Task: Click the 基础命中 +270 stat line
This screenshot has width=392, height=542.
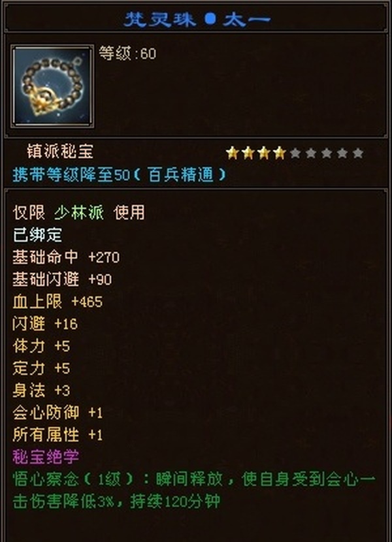Action: tap(66, 257)
